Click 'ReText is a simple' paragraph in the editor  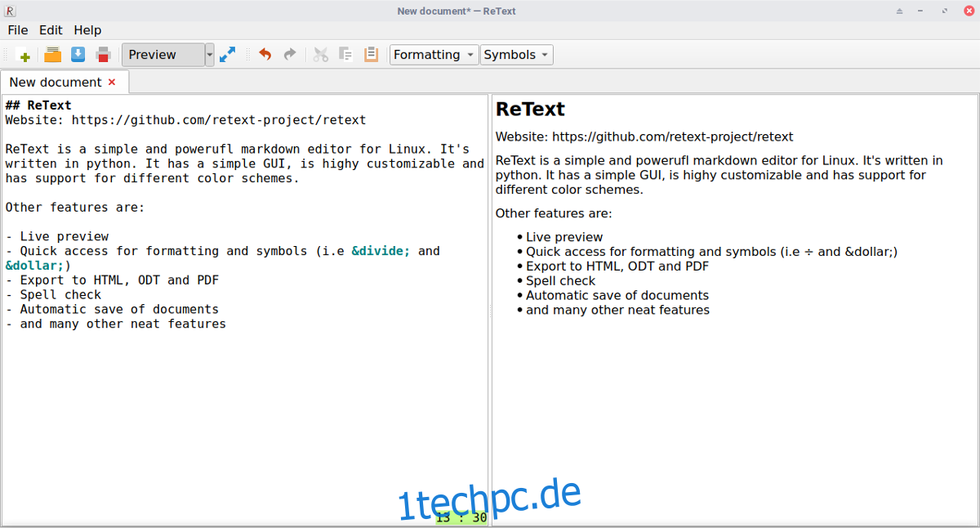tap(245, 163)
